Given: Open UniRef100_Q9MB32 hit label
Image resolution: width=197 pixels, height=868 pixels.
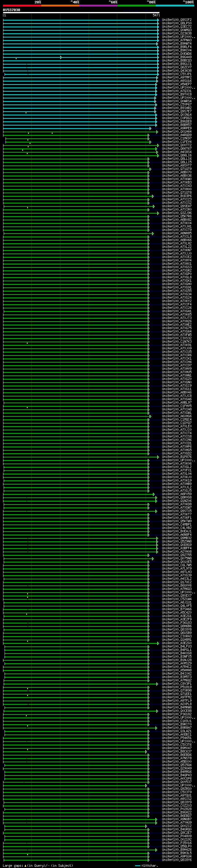Looking at the screenshot, I should pyautogui.click(x=176, y=538).
